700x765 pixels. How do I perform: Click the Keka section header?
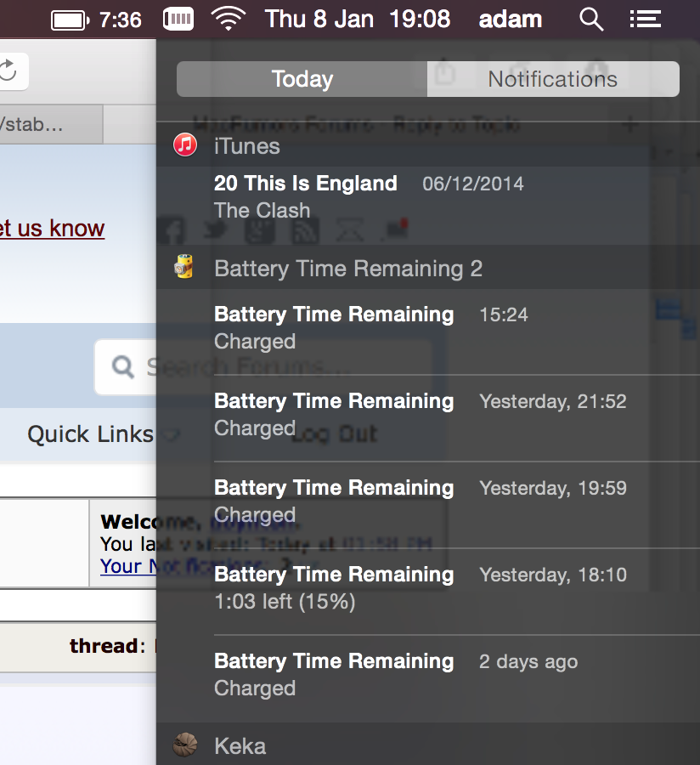(x=428, y=744)
